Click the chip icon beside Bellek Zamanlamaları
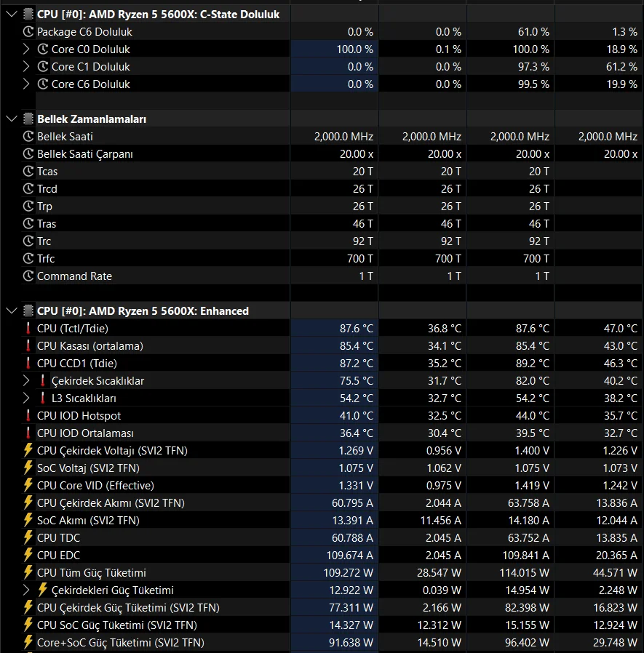 [28, 119]
